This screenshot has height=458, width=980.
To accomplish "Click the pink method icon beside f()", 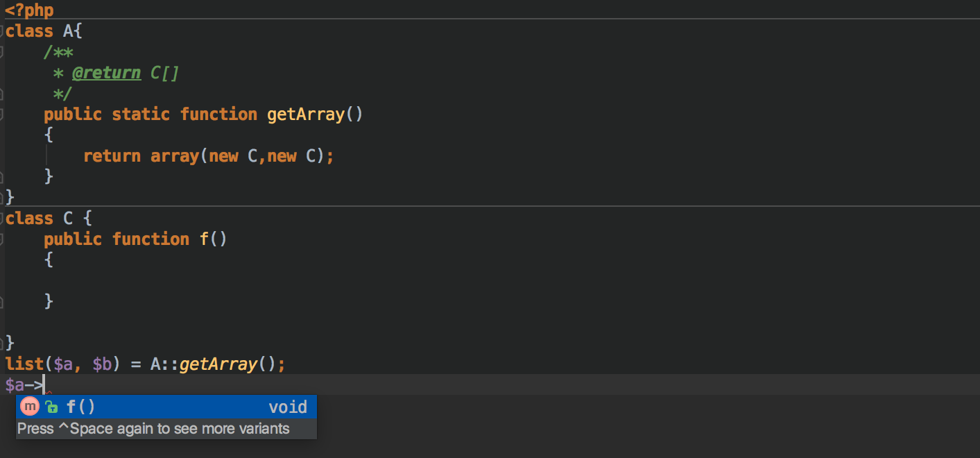I will pyautogui.click(x=29, y=407).
